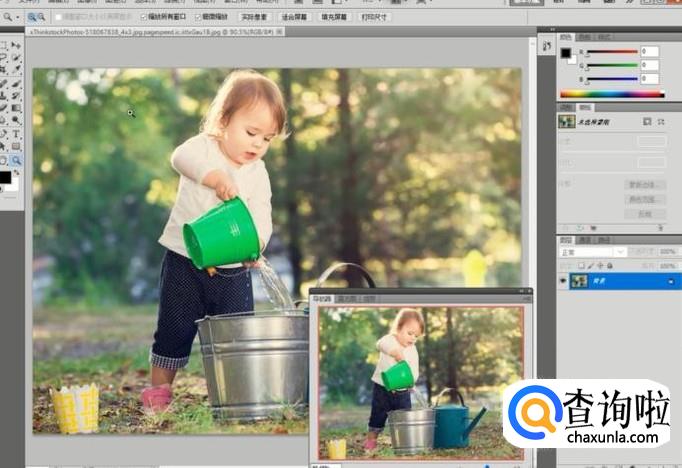
Task: Close the ThinkstockPhotos document tab
Action: 279,32
